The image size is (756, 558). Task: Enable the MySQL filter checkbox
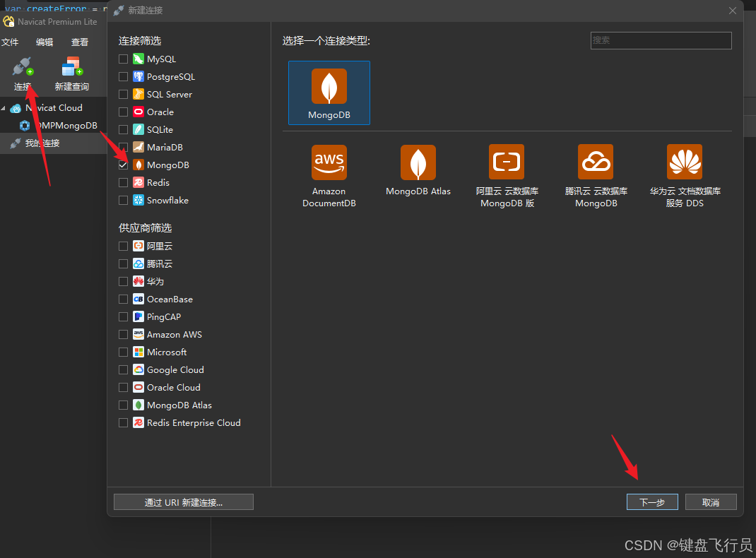pyautogui.click(x=124, y=59)
